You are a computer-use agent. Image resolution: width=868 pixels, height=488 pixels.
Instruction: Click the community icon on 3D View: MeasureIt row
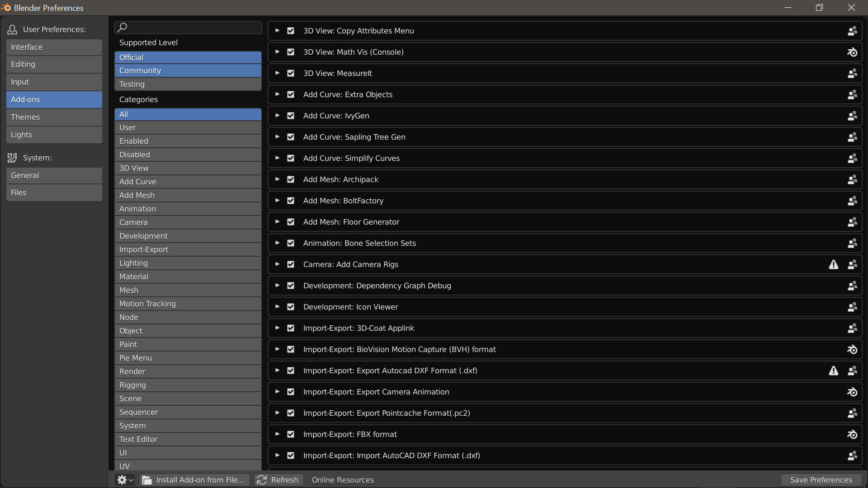click(852, 73)
